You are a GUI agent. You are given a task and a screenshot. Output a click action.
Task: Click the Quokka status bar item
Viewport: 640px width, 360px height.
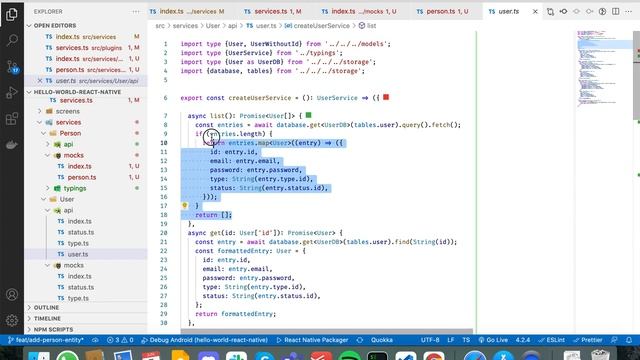point(382,340)
